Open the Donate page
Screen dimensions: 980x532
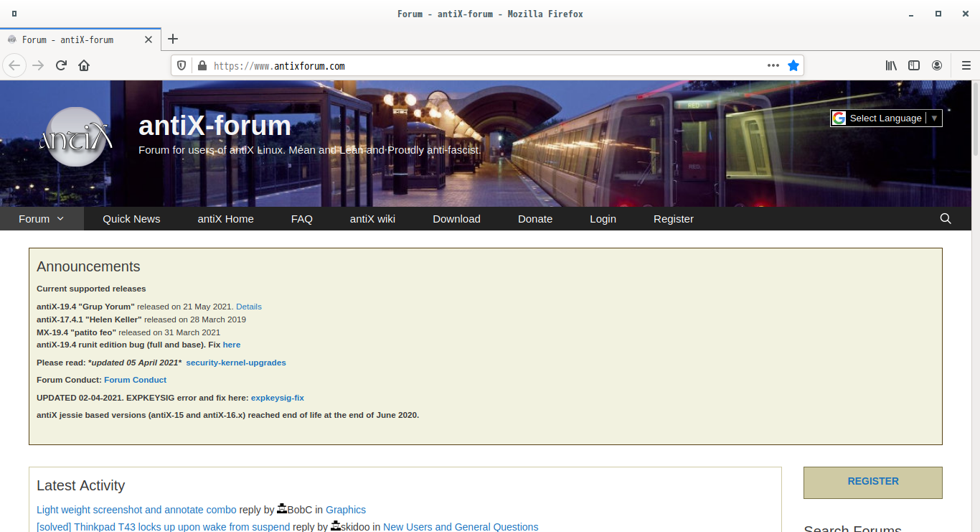click(x=535, y=219)
